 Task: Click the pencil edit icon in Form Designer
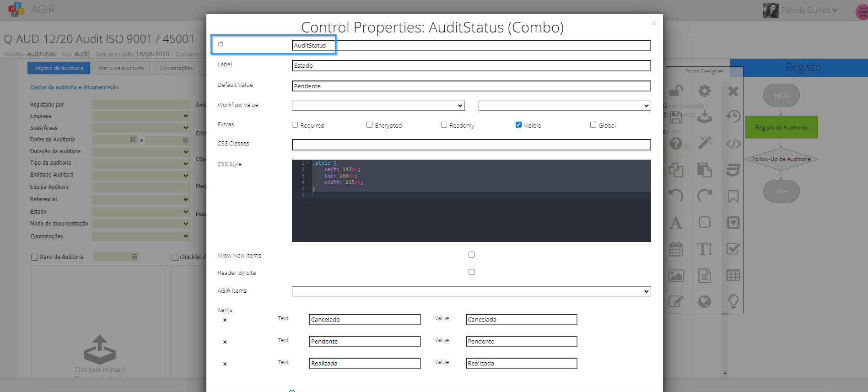click(x=676, y=301)
